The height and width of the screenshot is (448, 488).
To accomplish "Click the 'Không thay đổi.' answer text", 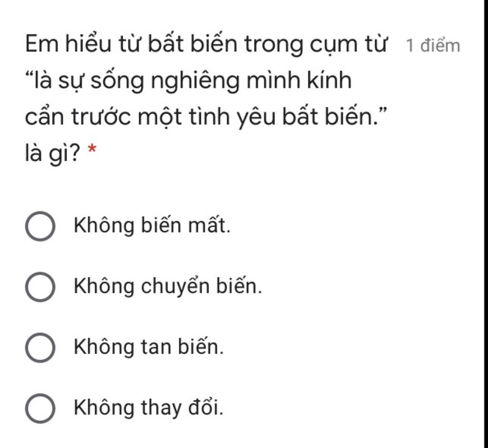I will tap(149, 408).
